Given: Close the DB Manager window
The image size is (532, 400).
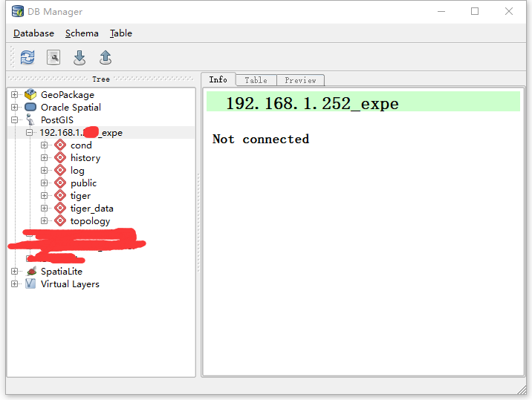Looking at the screenshot, I should (x=508, y=12).
